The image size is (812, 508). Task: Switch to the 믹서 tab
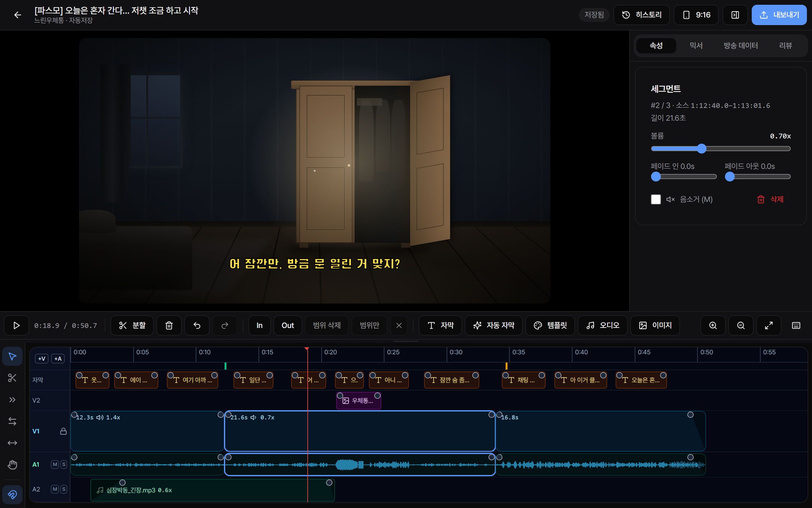point(696,45)
